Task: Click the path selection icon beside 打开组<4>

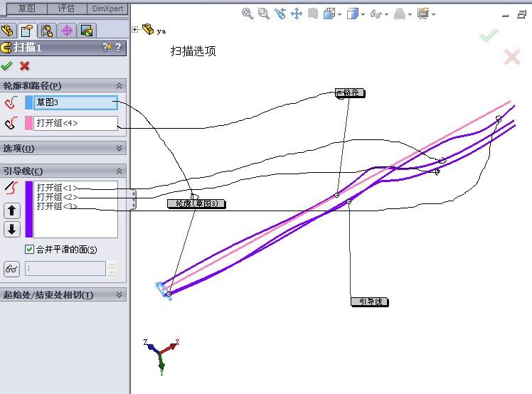Action: pyautogui.click(x=11, y=123)
